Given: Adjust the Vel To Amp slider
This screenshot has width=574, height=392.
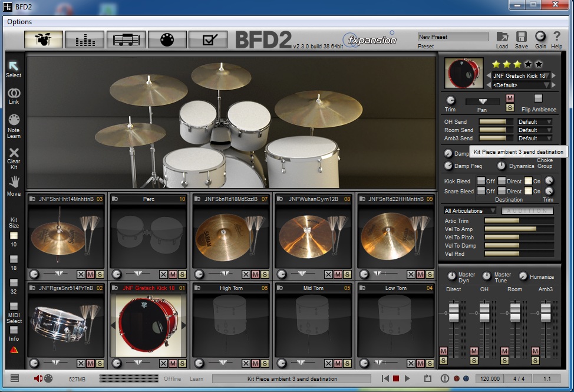Looking at the screenshot, I should [x=519, y=229].
